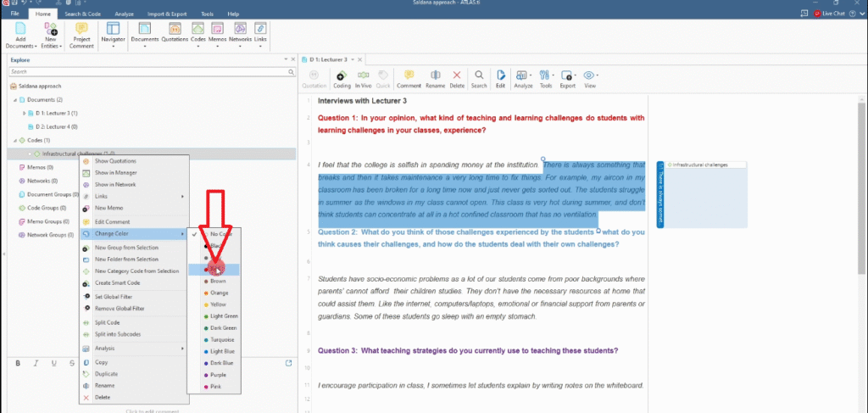
Task: Select the checked No Color option
Action: 220,233
